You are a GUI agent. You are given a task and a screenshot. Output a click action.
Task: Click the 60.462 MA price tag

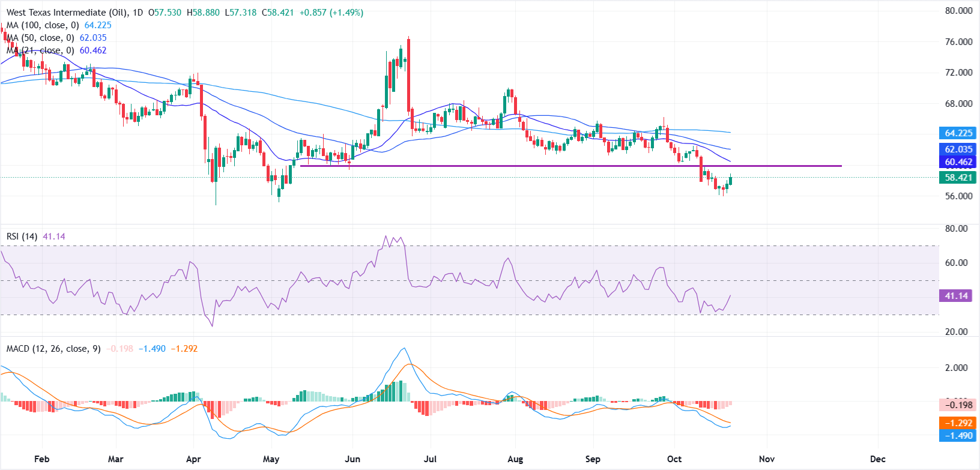coord(958,162)
